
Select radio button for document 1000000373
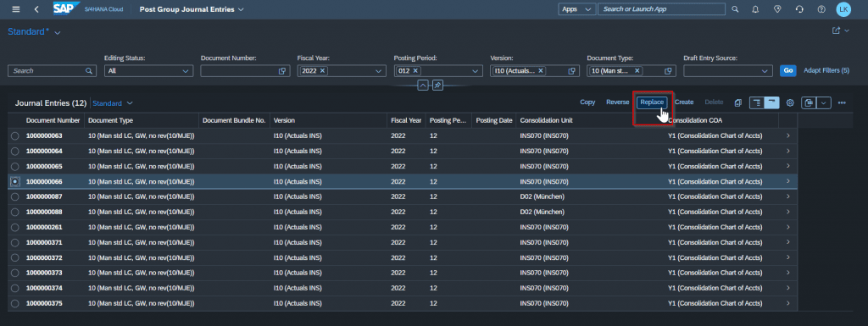(15, 273)
